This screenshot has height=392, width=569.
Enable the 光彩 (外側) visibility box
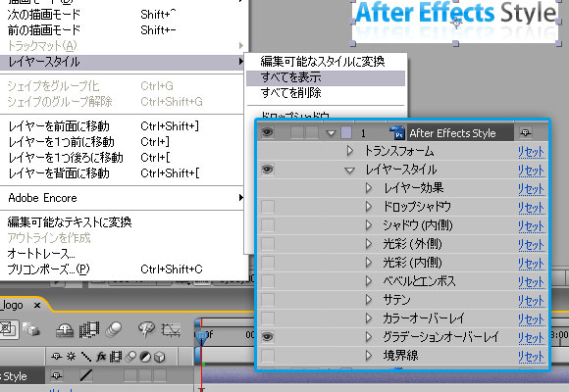[x=268, y=244]
